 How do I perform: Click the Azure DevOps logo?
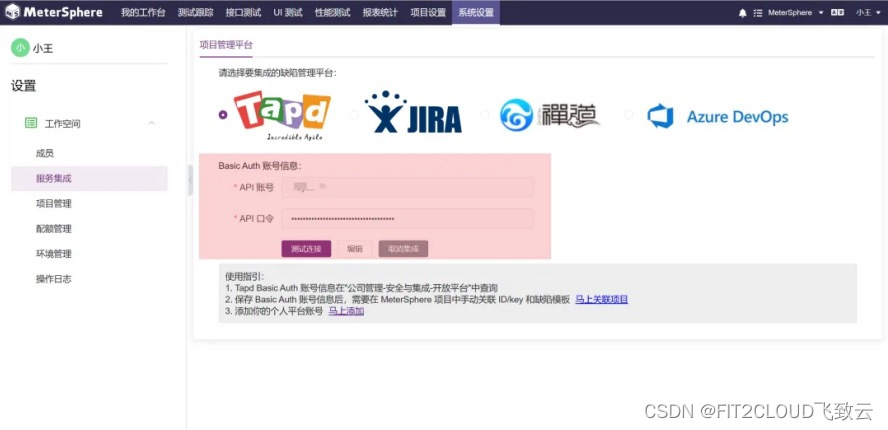coord(718,116)
